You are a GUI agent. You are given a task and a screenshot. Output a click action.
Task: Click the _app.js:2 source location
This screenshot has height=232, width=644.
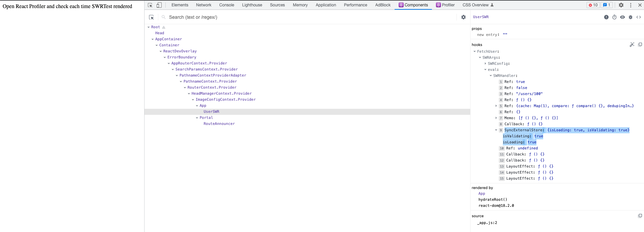pyautogui.click(x=487, y=223)
